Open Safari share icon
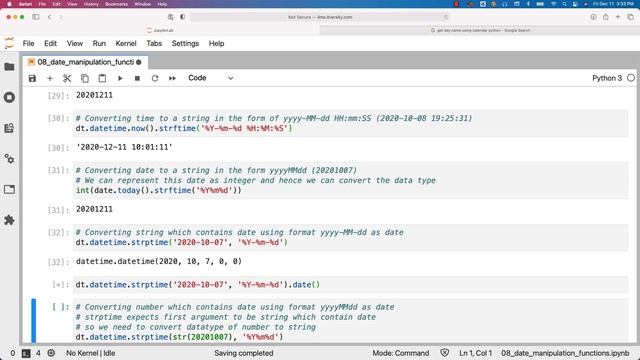Viewport: 640px width, 360px height. coord(606,17)
